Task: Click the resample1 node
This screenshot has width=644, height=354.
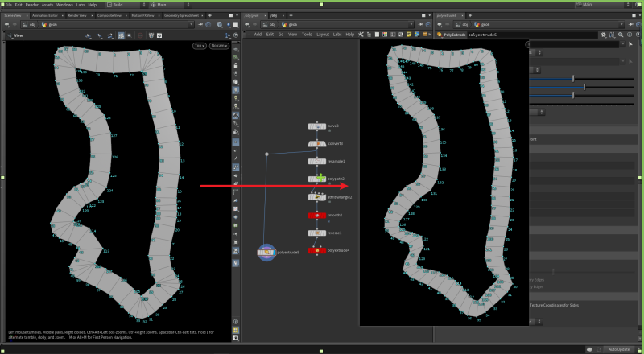Action: click(x=316, y=162)
